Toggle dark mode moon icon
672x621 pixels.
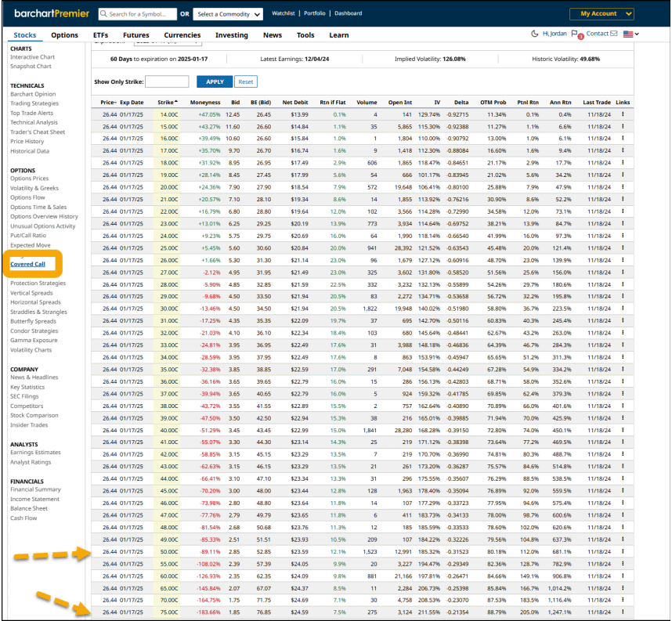[x=534, y=34]
